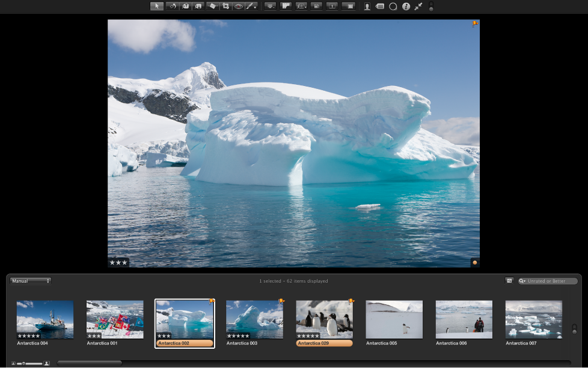The width and height of the screenshot is (588, 368).
Task: Select the Selection arrow tool
Action: (x=156, y=6)
